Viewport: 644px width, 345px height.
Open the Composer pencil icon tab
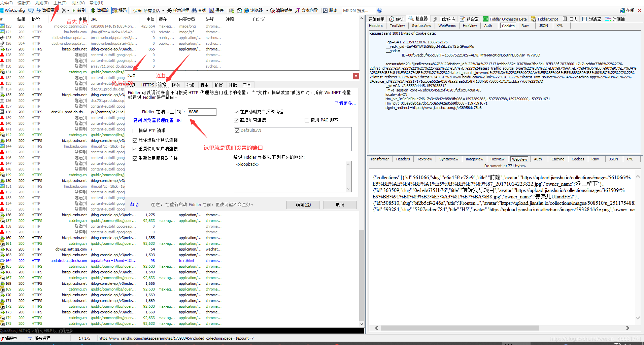coord(463,19)
